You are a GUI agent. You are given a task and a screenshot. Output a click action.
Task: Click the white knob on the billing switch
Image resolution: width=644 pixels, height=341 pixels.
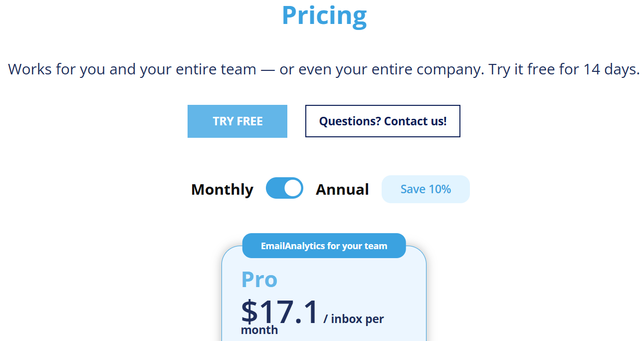(x=293, y=188)
